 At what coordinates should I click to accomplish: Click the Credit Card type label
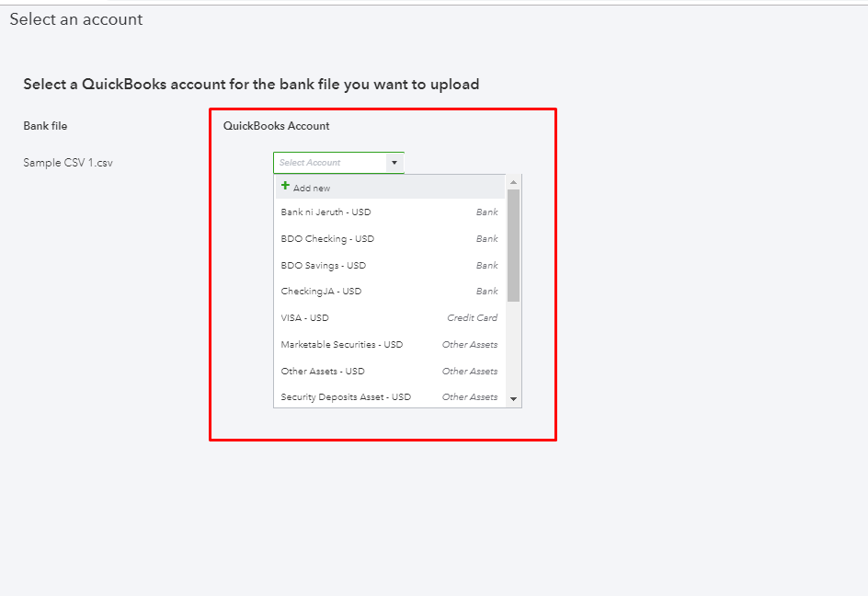click(x=473, y=318)
